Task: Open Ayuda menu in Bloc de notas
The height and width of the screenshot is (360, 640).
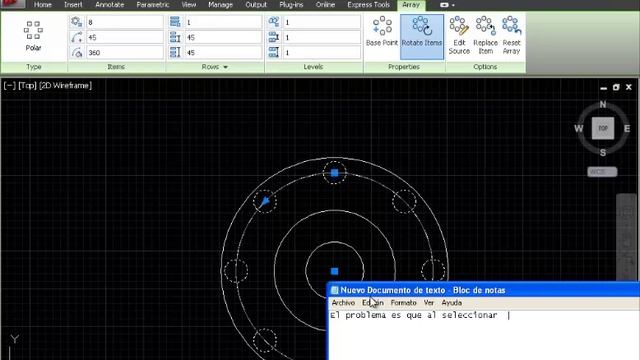Action: pos(451,303)
